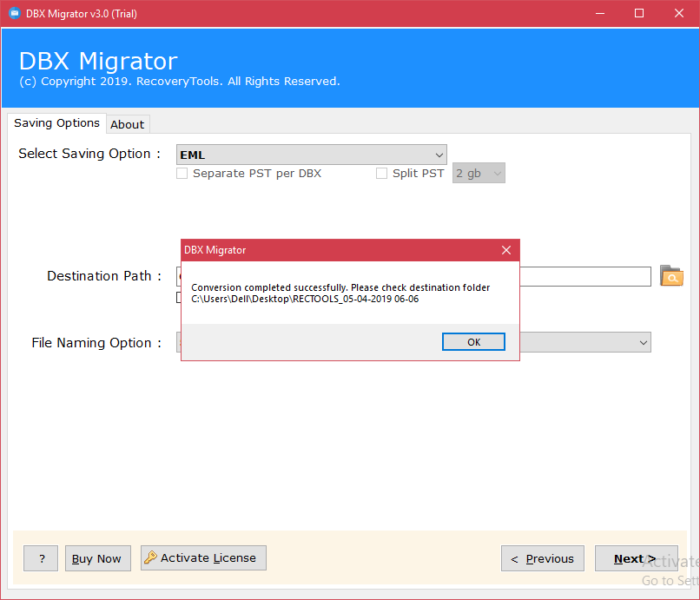Open the File Naming Option dropdown arrow
Viewport: 700px width, 600px height.
pos(644,342)
